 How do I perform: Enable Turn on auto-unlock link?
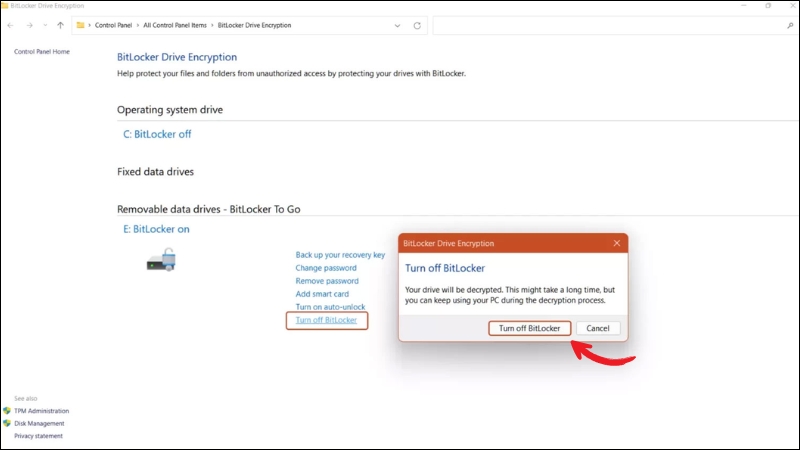(x=330, y=307)
